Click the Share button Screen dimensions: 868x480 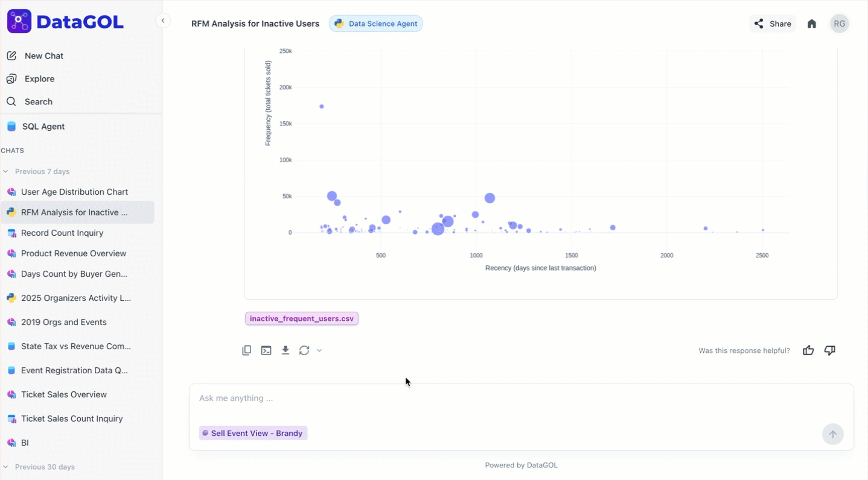point(773,24)
